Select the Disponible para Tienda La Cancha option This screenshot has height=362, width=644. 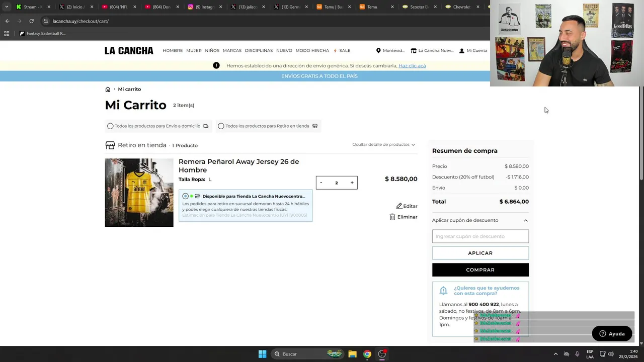coord(186,196)
